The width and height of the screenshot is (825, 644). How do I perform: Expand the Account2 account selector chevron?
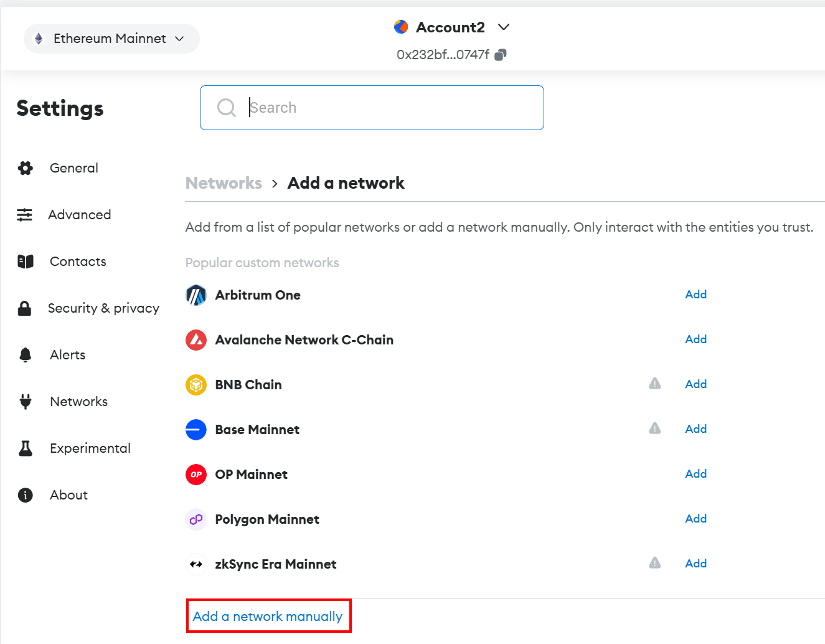504,27
